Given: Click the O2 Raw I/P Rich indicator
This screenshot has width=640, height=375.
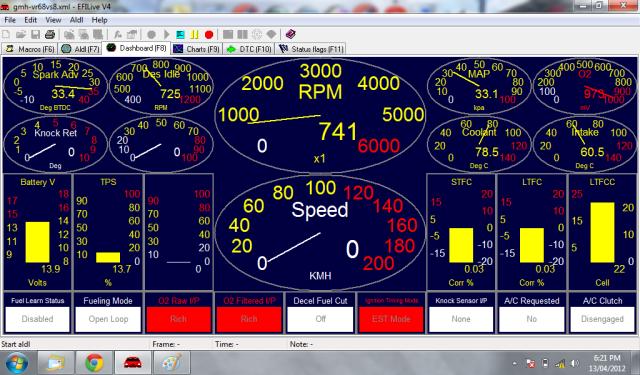Looking at the screenshot, I should pyautogui.click(x=179, y=319).
